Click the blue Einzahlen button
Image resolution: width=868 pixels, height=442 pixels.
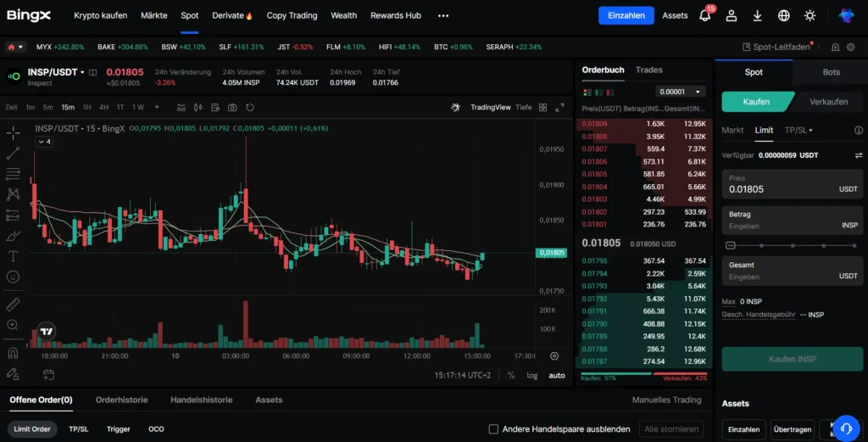click(x=626, y=15)
